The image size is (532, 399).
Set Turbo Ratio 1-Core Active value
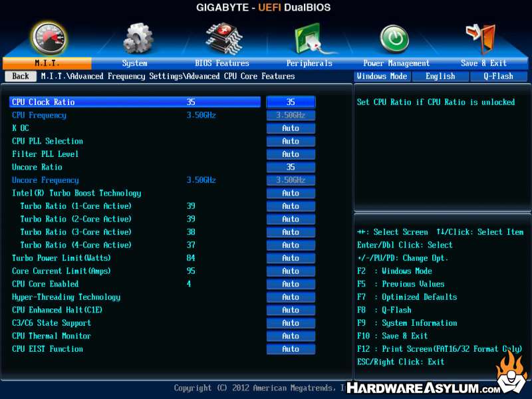click(x=291, y=206)
